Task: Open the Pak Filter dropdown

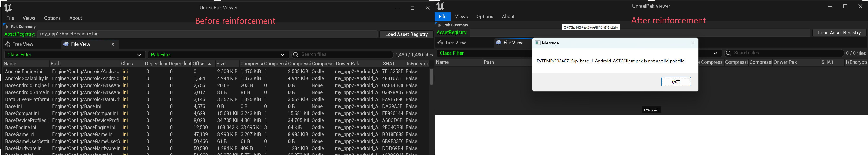Action: [x=282, y=55]
